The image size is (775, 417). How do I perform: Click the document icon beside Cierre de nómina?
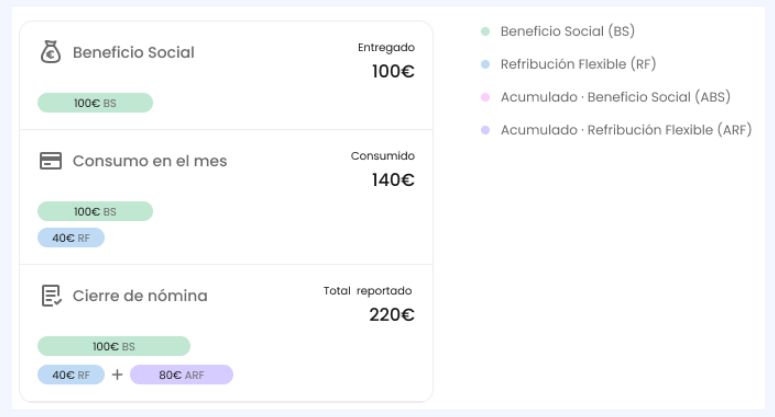pos(50,295)
